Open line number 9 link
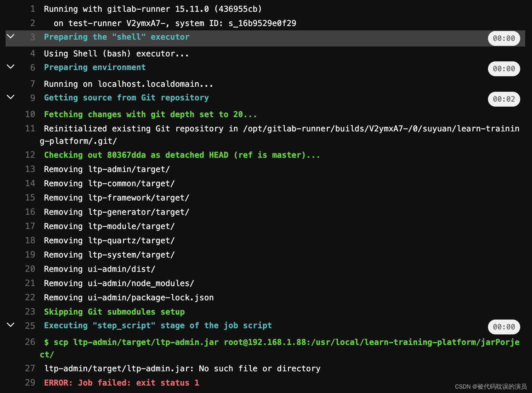 click(33, 98)
